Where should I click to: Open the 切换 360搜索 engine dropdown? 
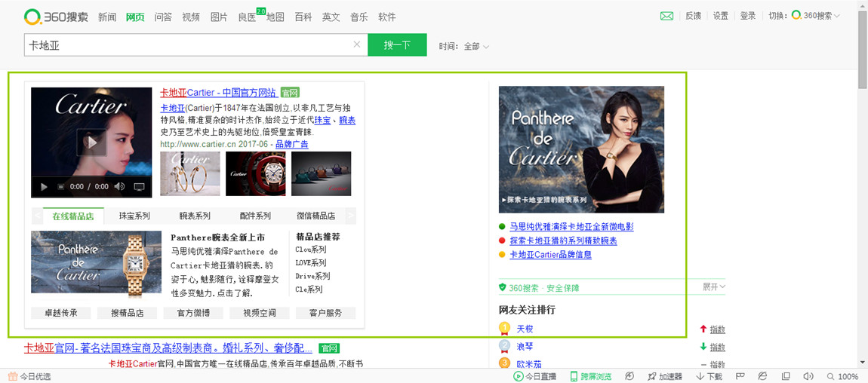815,16
